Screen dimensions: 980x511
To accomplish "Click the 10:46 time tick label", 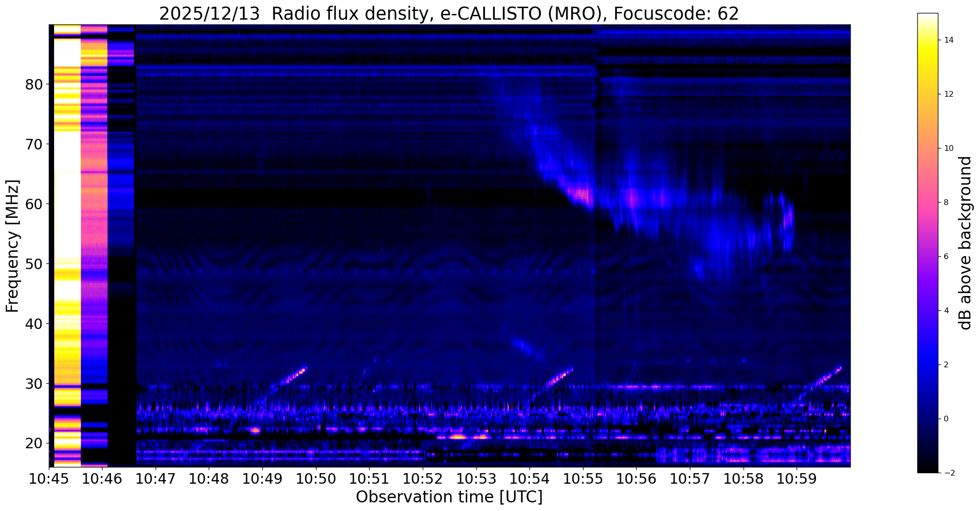I will [102, 479].
